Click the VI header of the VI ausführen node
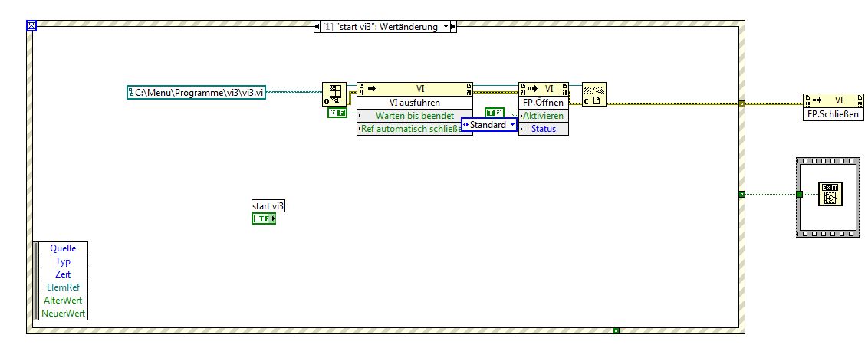Image resolution: width=868 pixels, height=358 pixels. click(415, 89)
